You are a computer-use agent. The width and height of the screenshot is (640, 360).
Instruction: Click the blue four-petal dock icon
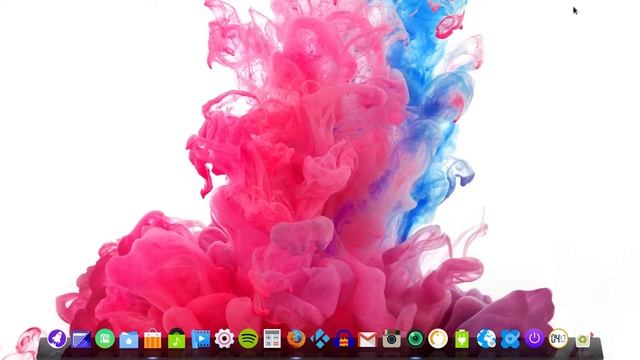pyautogui.click(x=511, y=339)
